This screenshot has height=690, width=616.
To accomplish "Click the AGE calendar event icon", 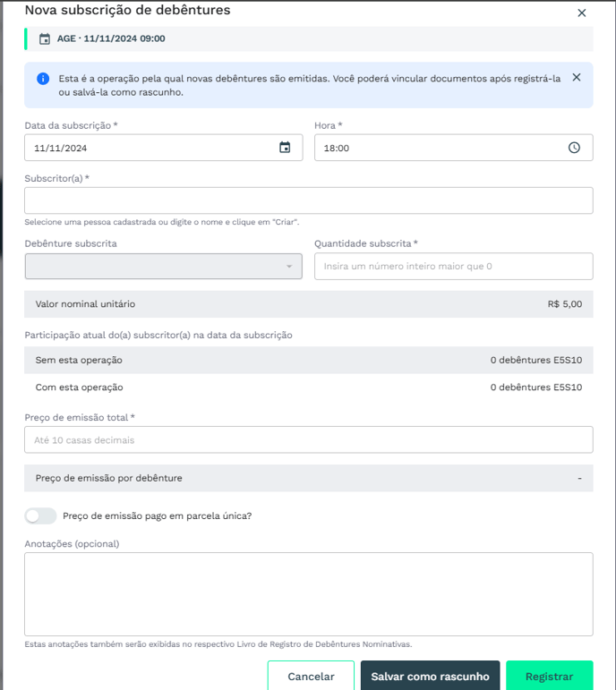I will pyautogui.click(x=45, y=39).
